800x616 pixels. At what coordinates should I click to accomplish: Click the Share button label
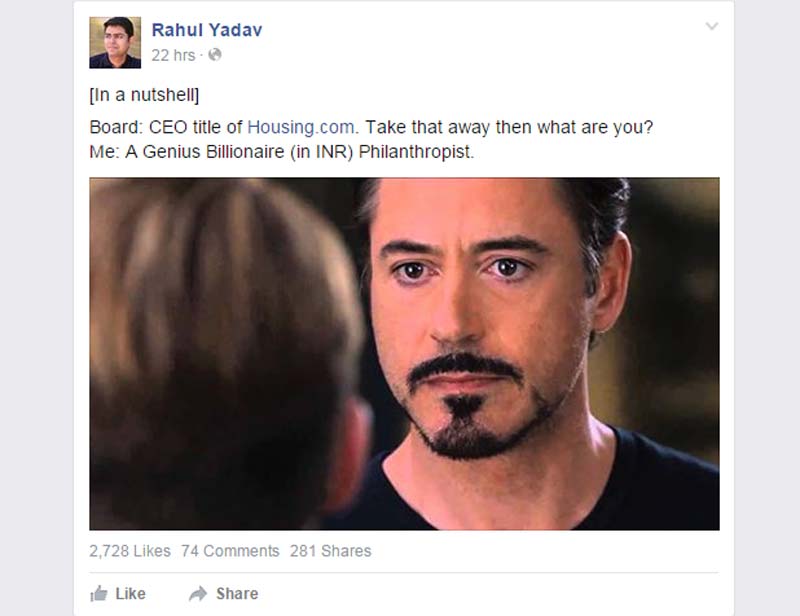[237, 594]
